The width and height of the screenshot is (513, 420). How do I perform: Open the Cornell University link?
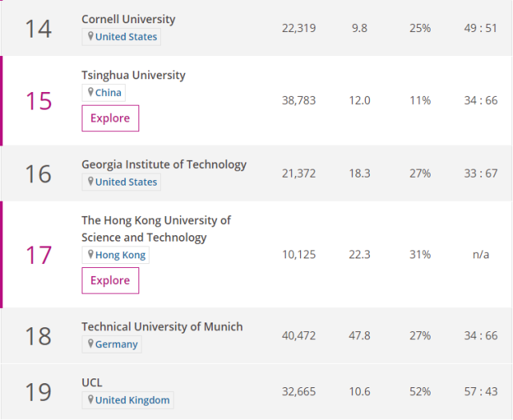pyautogui.click(x=128, y=19)
